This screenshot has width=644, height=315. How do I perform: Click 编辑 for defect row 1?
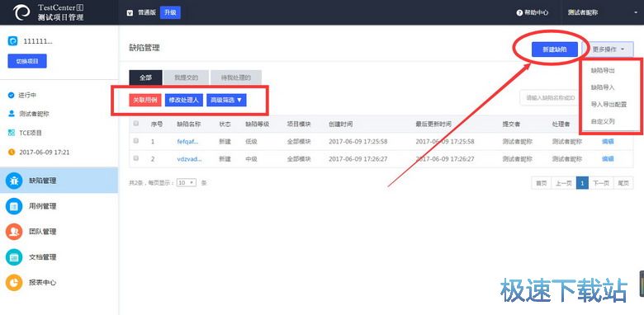[x=608, y=142]
